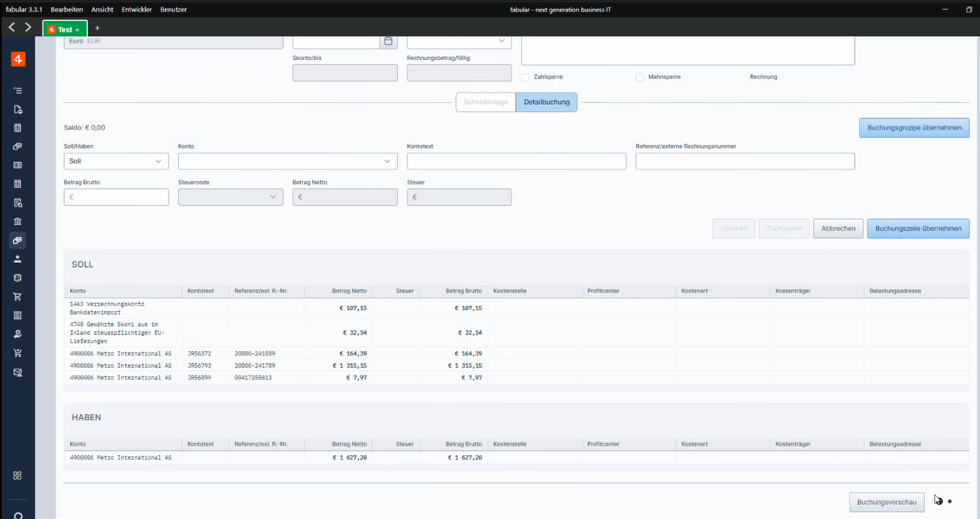
Task: Add a new tab with plus icon
Action: point(97,29)
